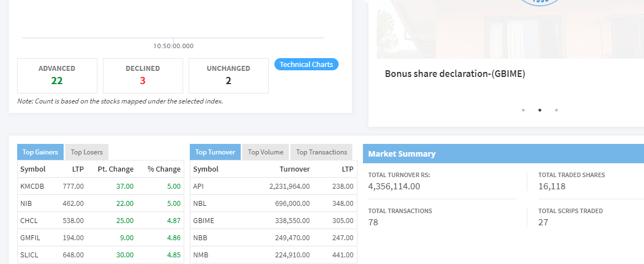The image size is (644, 264).
Task: Click KMCDB symbol in Top Gainers
Action: point(32,187)
